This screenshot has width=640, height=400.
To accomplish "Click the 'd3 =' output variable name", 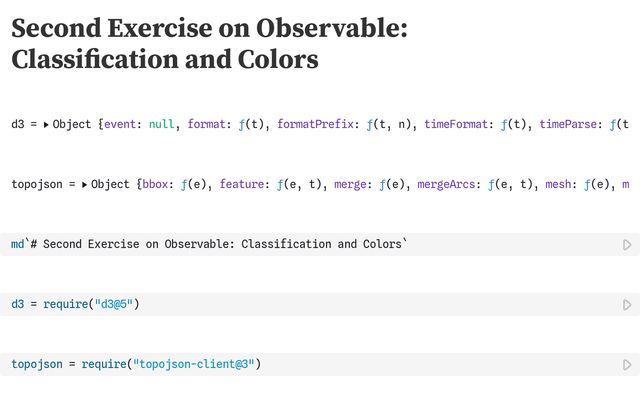I will (19, 125).
